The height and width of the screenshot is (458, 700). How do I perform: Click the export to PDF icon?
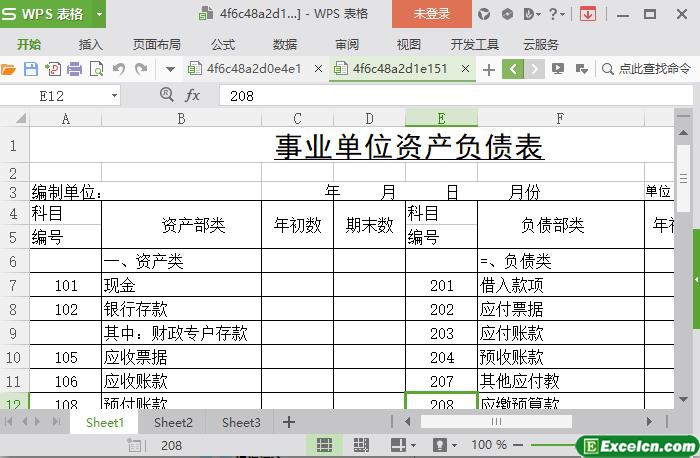(x=53, y=69)
